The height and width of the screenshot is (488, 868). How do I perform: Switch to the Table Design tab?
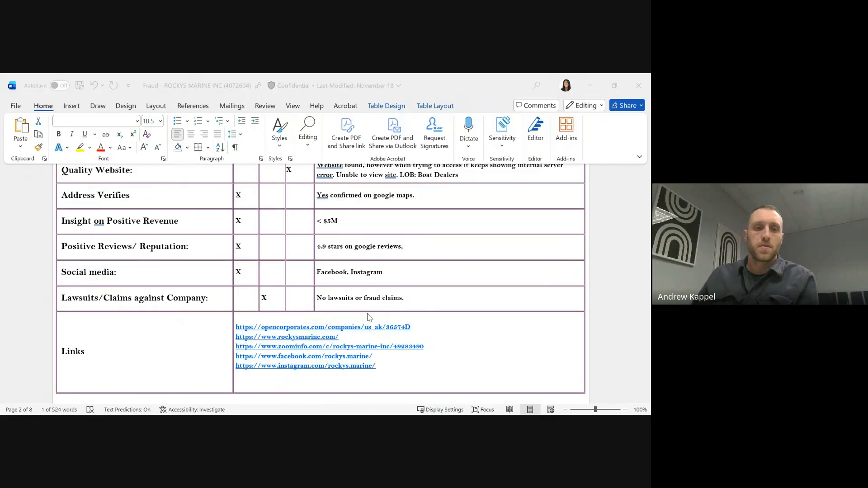click(386, 106)
